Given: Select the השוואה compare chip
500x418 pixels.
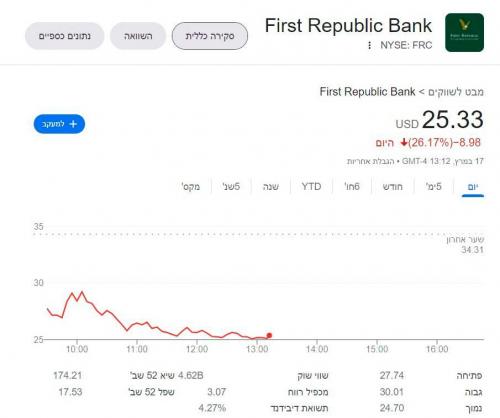Looking at the screenshot, I should pyautogui.click(x=138, y=36).
